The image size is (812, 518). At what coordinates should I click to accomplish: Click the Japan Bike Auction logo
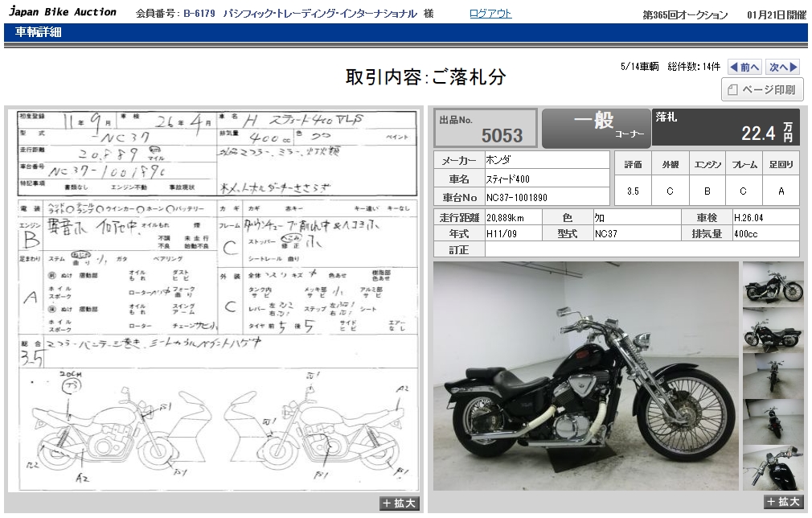click(63, 12)
